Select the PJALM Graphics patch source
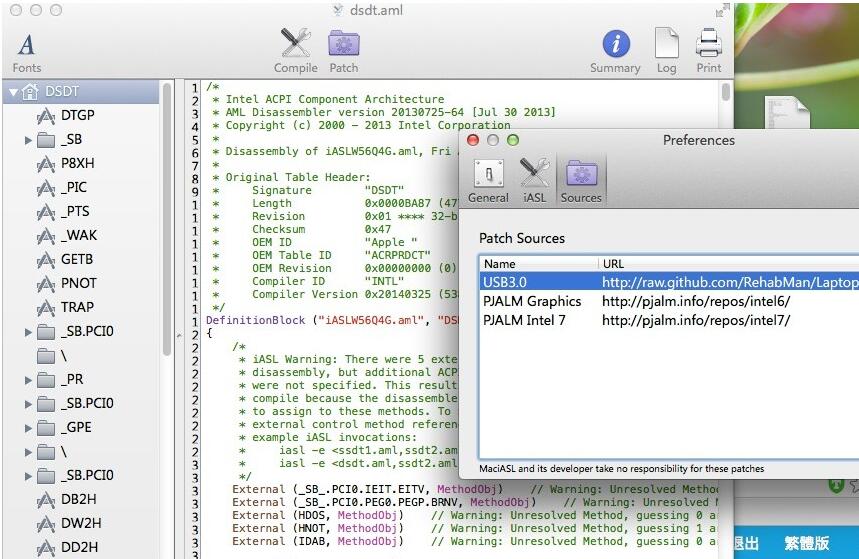 click(531, 301)
